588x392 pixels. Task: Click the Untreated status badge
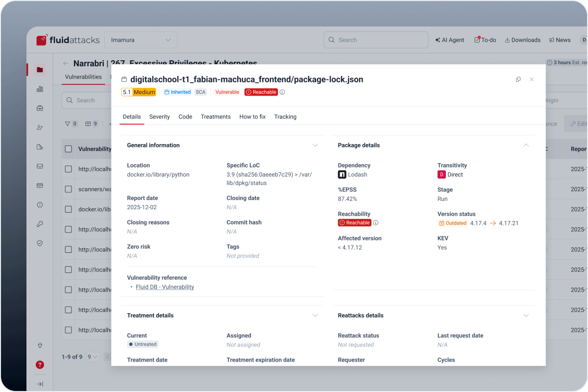pos(143,344)
